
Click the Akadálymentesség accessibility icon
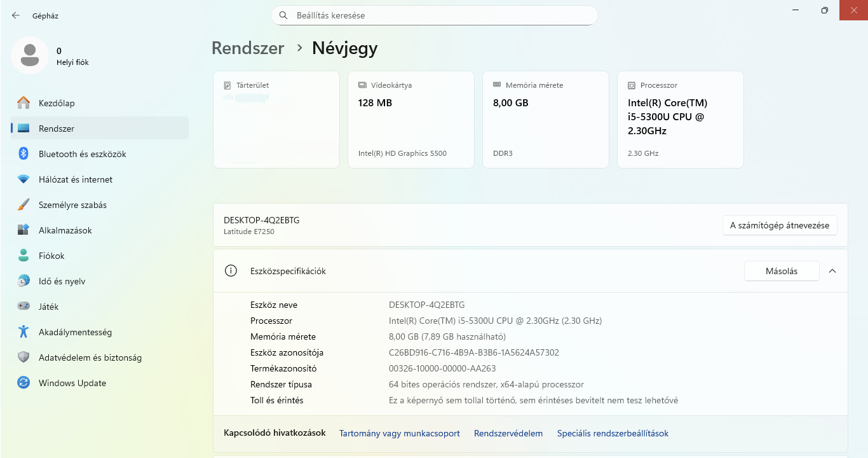(24, 332)
